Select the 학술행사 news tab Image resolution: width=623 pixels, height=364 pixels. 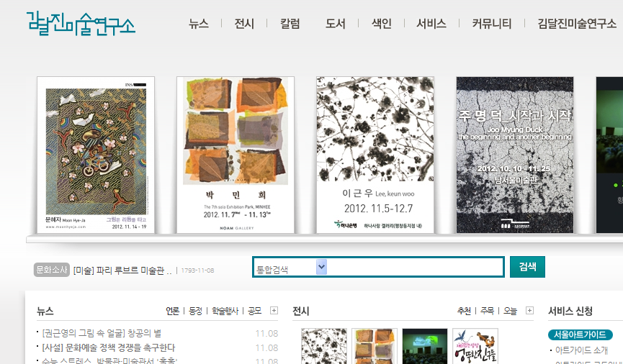(225, 311)
